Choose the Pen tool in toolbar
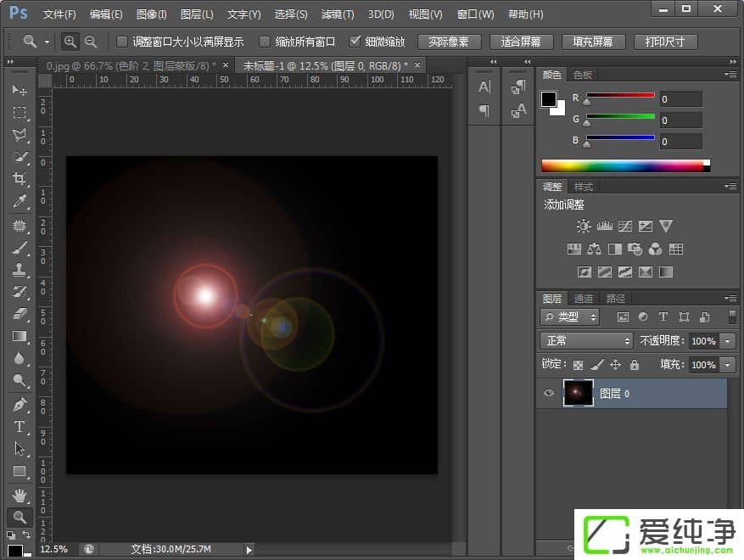This screenshot has width=744, height=560. 20,405
